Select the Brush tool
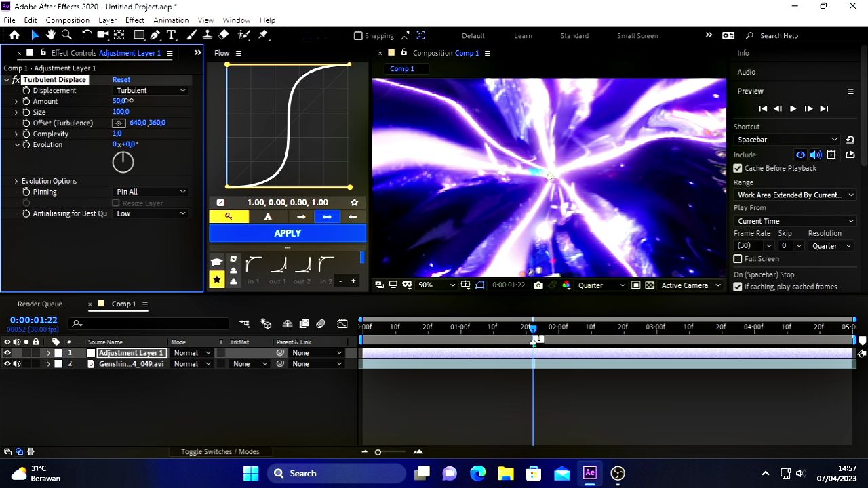 [x=191, y=35]
